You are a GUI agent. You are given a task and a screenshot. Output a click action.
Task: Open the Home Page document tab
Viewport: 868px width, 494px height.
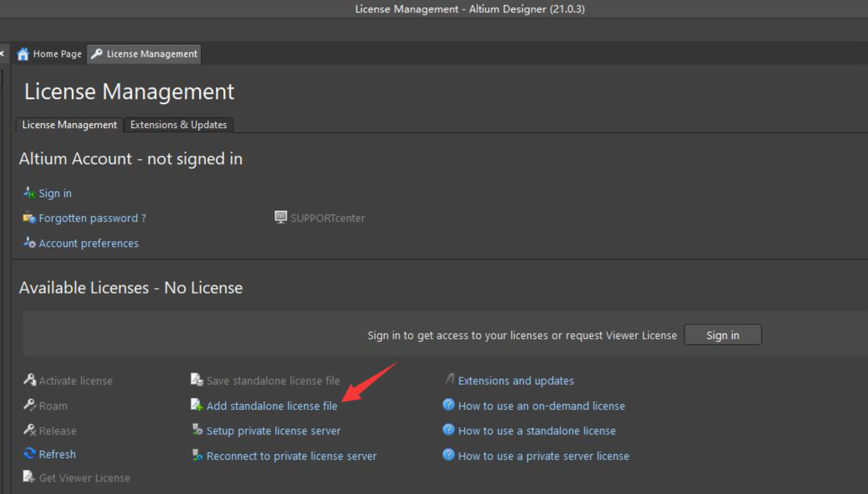49,54
